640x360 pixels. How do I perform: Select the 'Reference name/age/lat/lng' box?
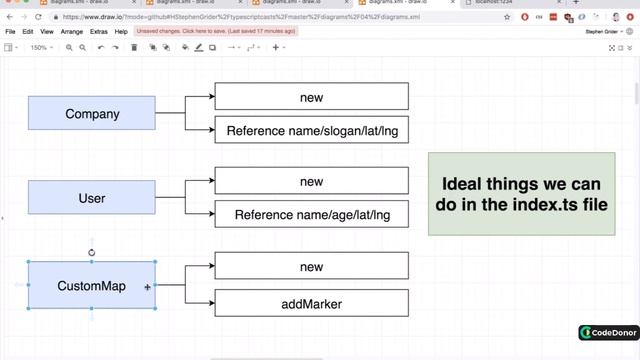point(312,214)
